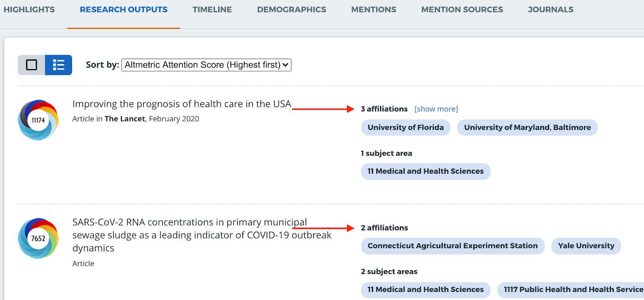Expand affiliations with show more link

pyautogui.click(x=436, y=109)
